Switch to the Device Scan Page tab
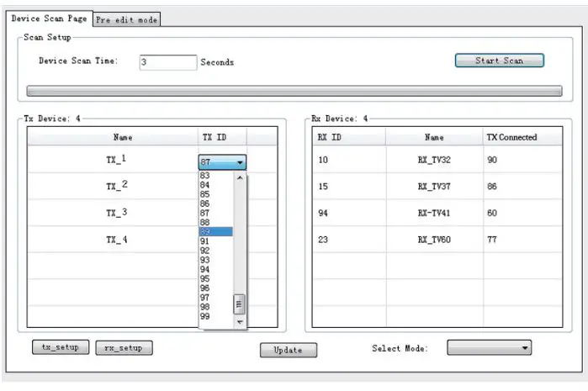The width and height of the screenshot is (588, 391). coord(49,18)
